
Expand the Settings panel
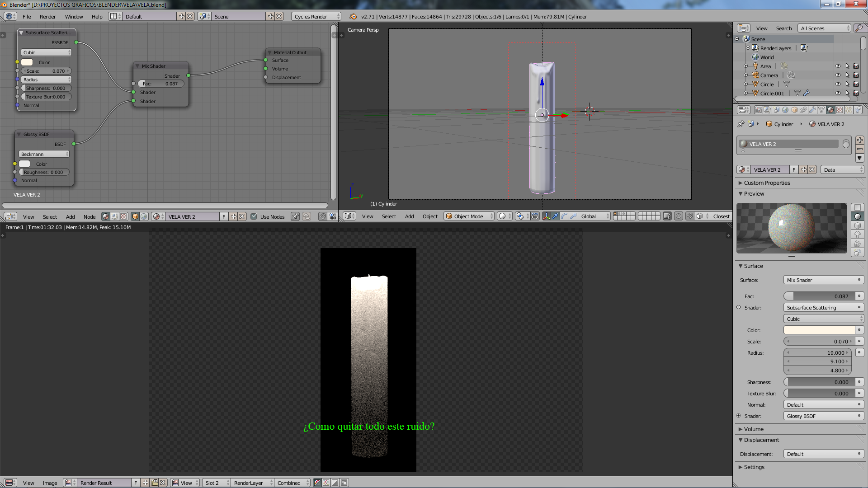point(754,467)
